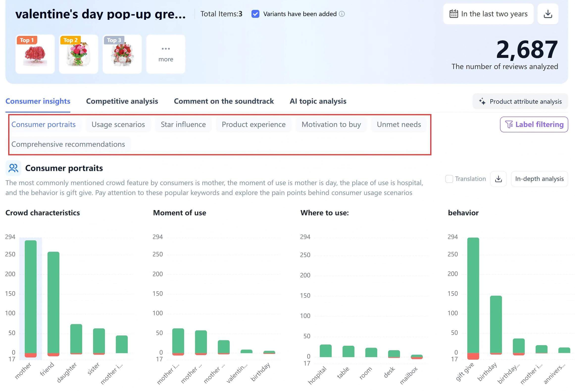Click the Top 1 product thumbnail

pyautogui.click(x=35, y=54)
